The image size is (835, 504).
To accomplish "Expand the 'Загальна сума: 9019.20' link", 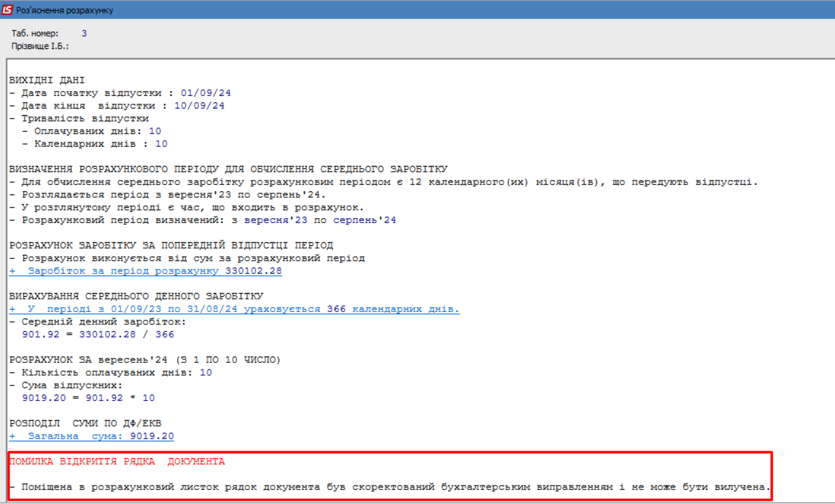I will [92, 437].
